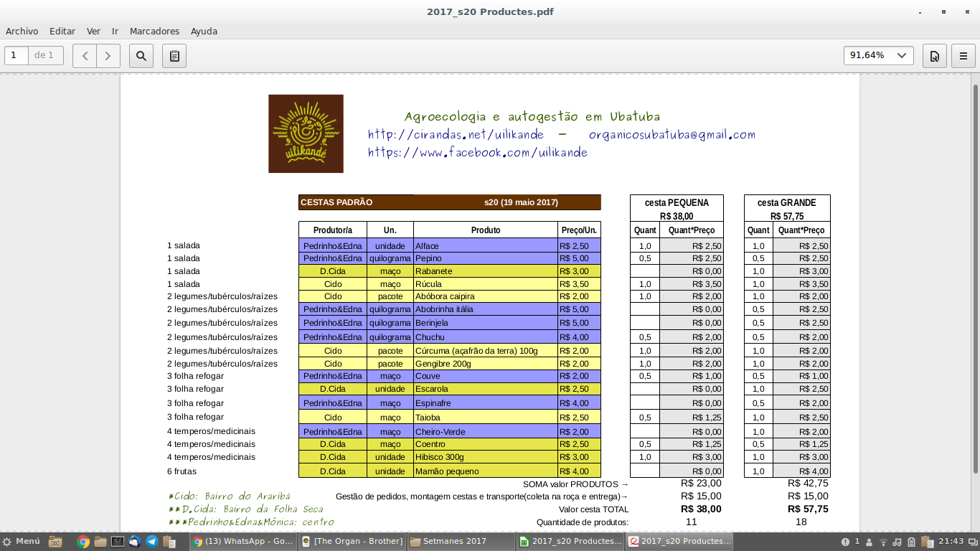Click the notification alert tray icon
Viewport: 980px width, 551px height.
[x=847, y=542]
